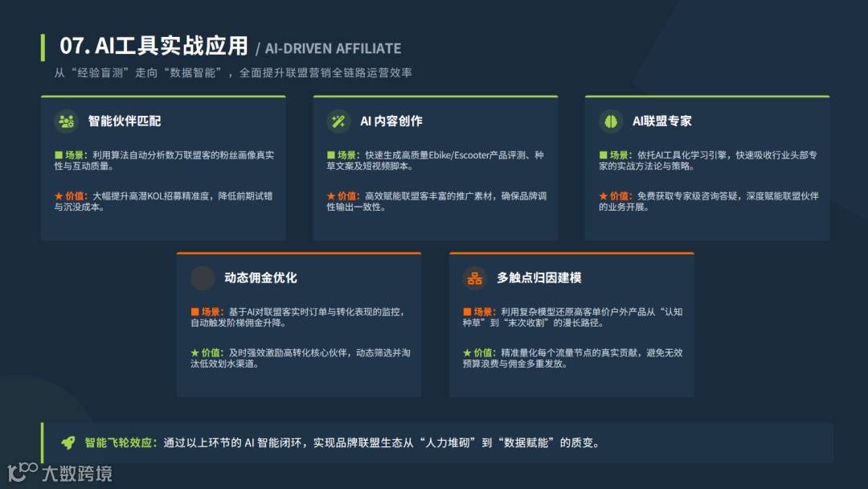Click the 动态佣金优化 round icon
Viewport: 868px width, 489px height.
pos(203,278)
